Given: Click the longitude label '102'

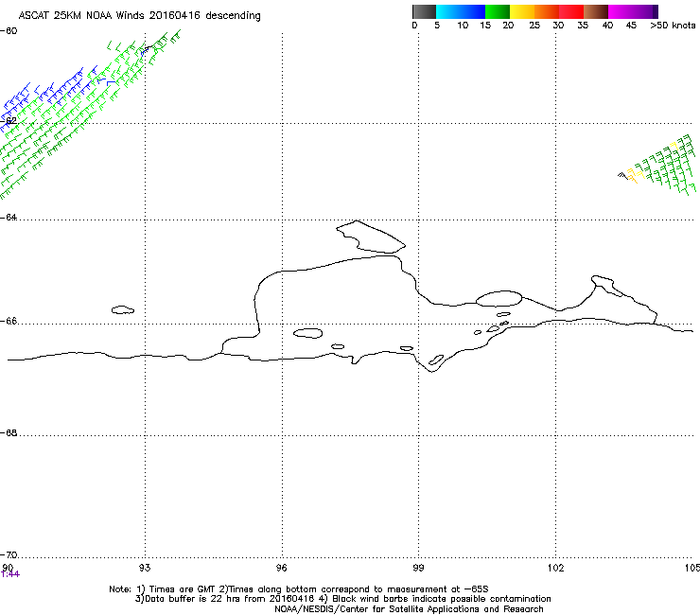Looking at the screenshot, I should (555, 568).
